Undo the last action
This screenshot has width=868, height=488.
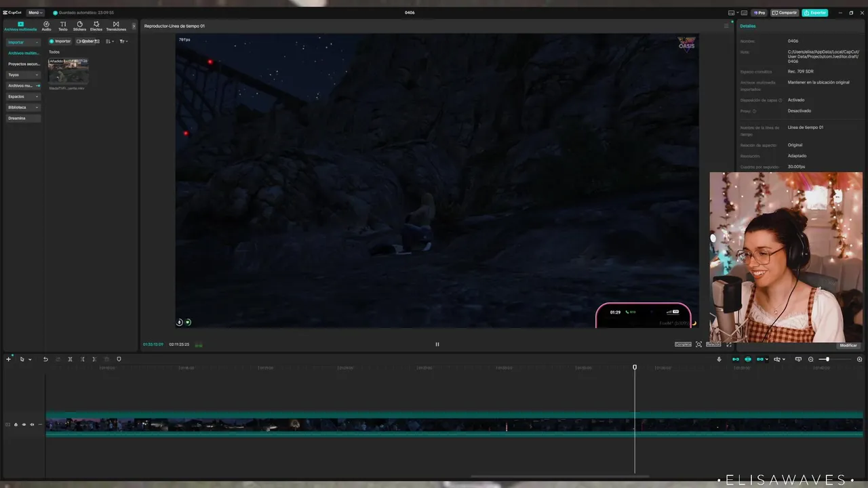pyautogui.click(x=45, y=359)
